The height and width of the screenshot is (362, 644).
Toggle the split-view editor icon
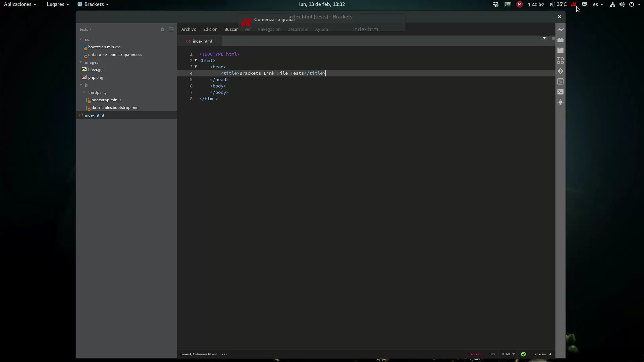(x=171, y=29)
